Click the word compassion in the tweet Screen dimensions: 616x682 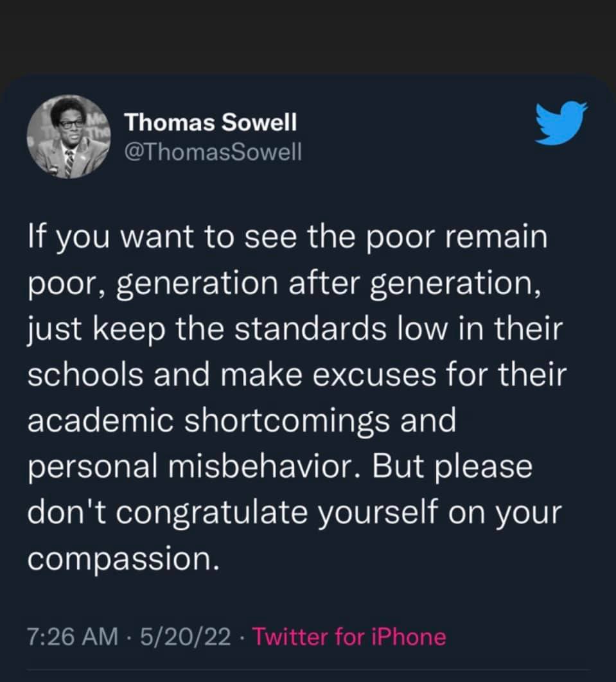click(123, 559)
